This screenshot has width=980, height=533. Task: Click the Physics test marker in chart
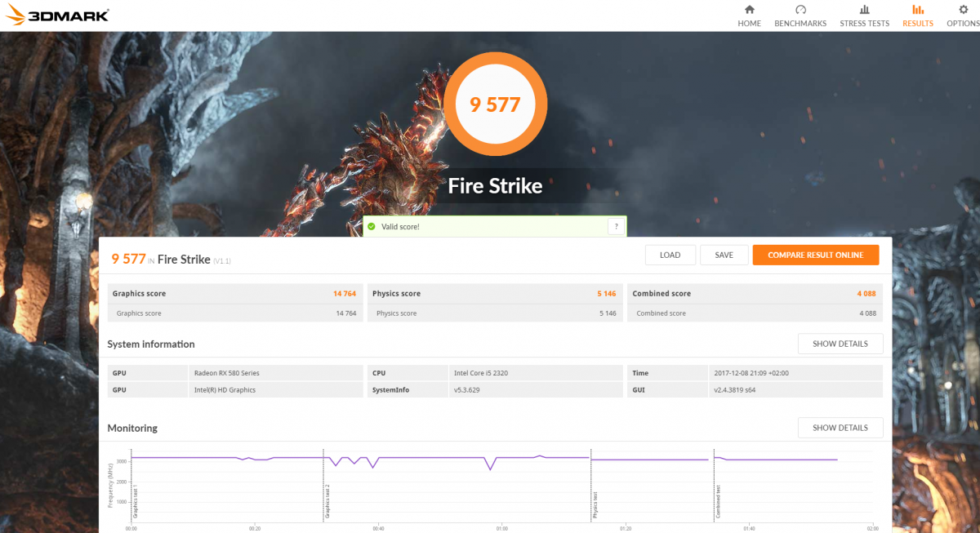tap(595, 506)
